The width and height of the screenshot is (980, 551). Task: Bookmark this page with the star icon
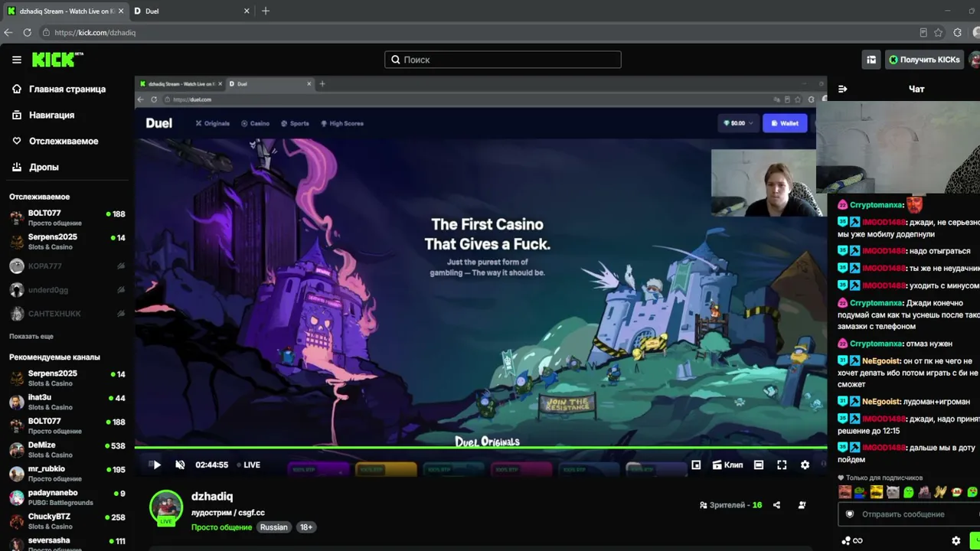coord(939,33)
